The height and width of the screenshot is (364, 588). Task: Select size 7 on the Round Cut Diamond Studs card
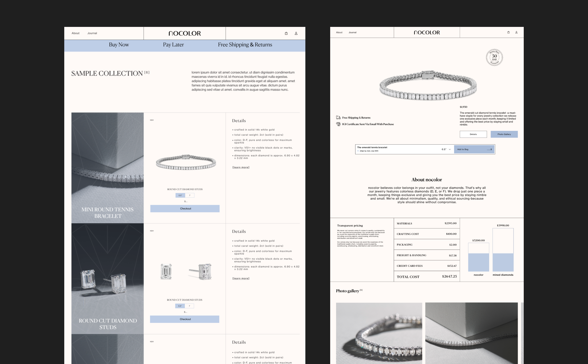click(190, 306)
